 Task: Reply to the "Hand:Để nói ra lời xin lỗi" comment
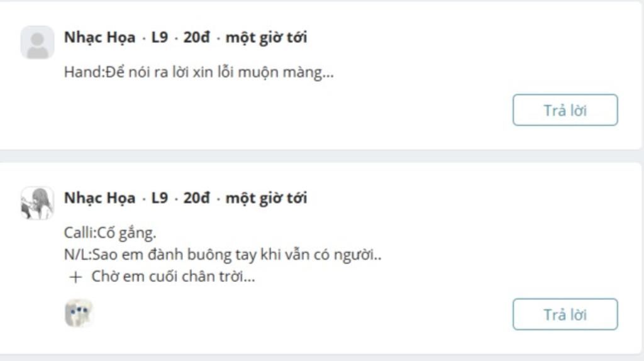click(565, 110)
